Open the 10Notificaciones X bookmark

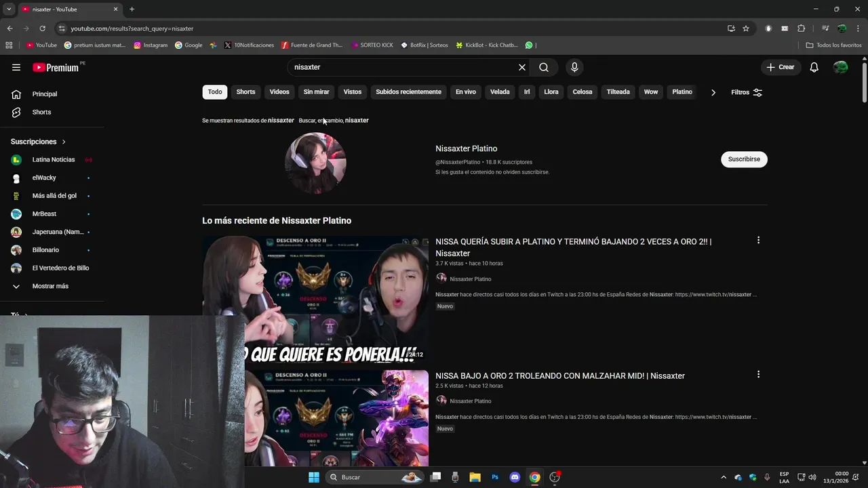coord(249,45)
